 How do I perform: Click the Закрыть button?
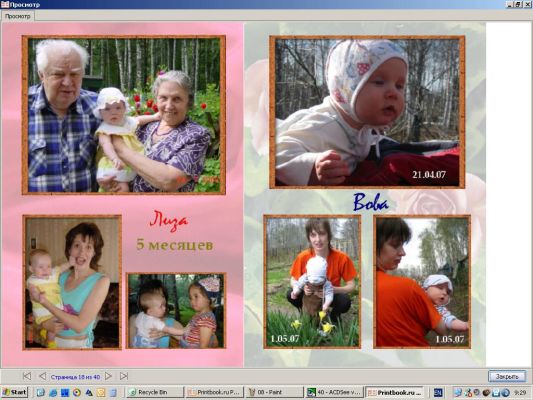507,377
